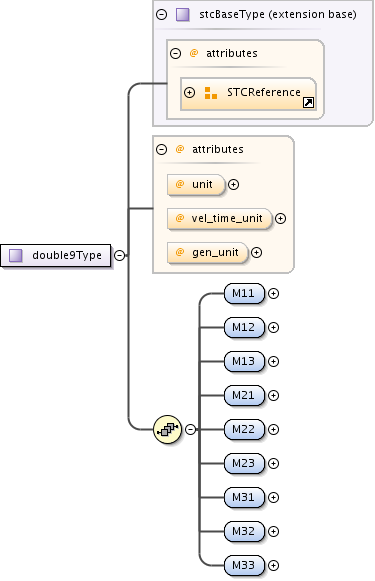375x581 pixels.
Task: Select the M23 element
Action: click(x=245, y=464)
